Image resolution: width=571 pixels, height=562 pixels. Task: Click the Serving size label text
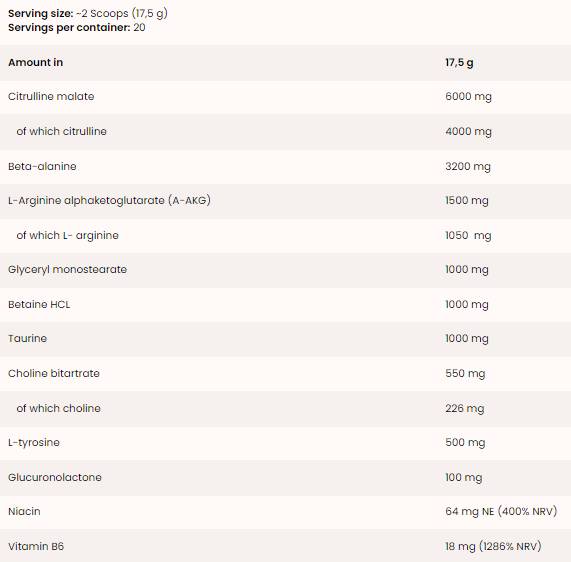40,13
